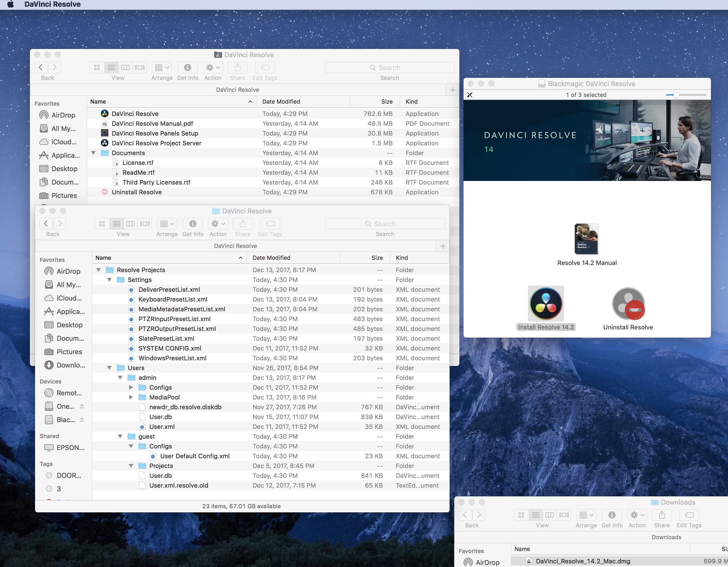Screen dimensions: 728x567
Task: Add new tab in top DaVinci Resolve window
Action: coord(453,90)
